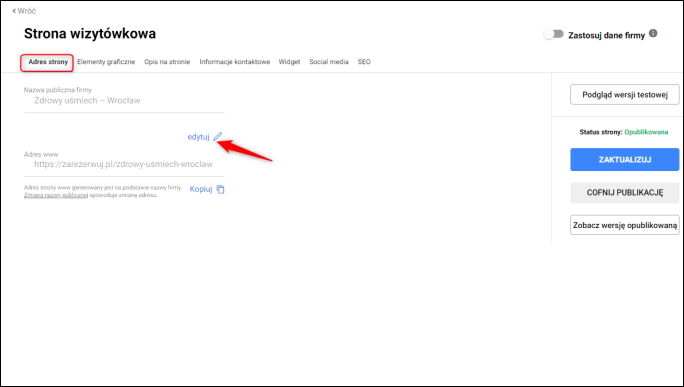Viewport: 684px width, 387px height.
Task: Open the Opis na stronie tab
Action: (167, 62)
